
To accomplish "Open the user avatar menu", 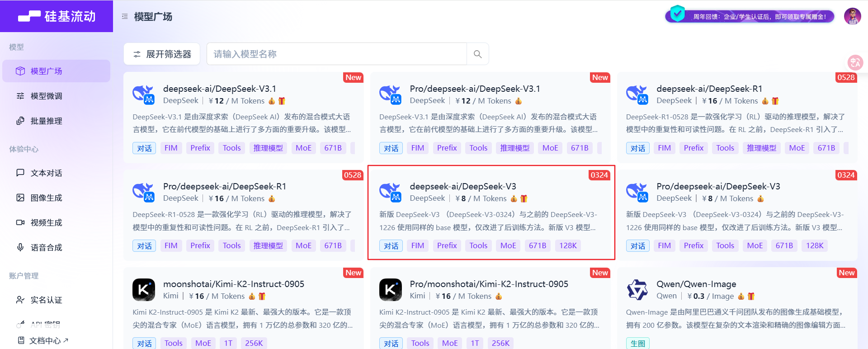I will click(x=852, y=16).
